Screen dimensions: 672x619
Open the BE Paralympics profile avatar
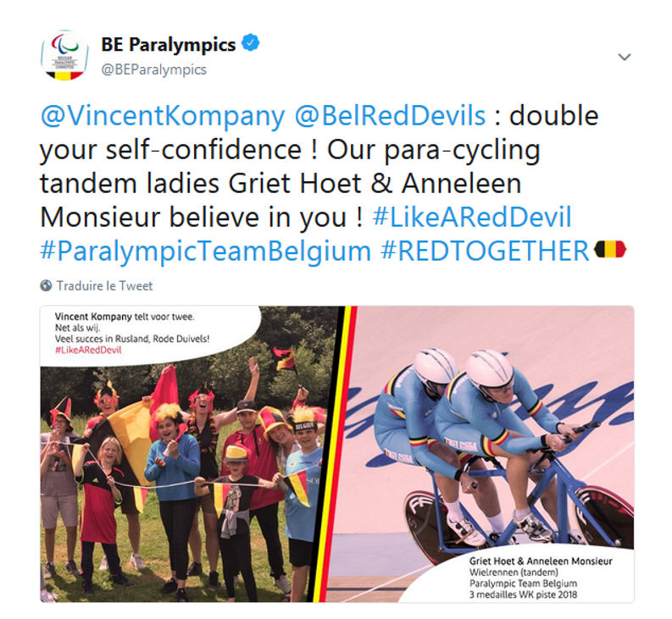(64, 56)
